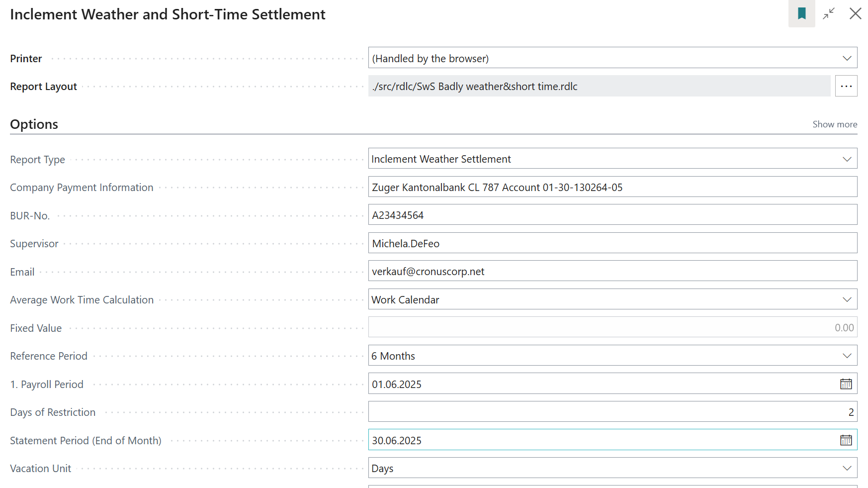
Task: Select the Email input field
Action: click(x=612, y=271)
